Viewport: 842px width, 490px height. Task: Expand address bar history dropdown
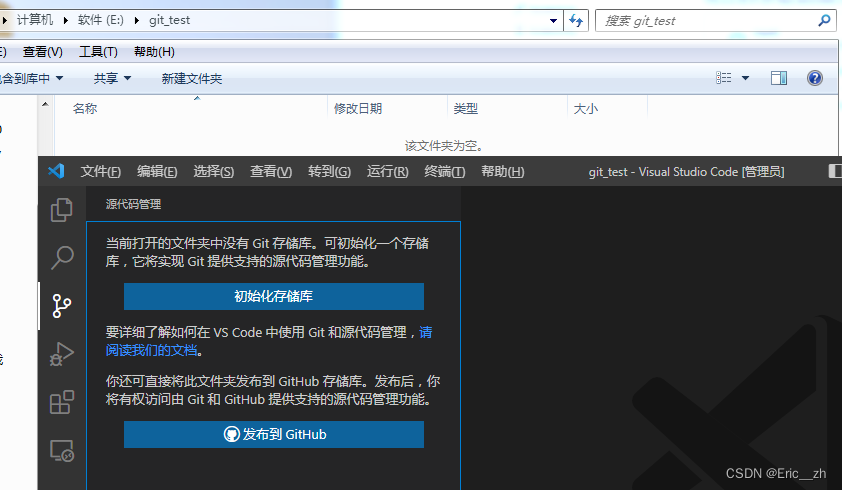coord(553,21)
